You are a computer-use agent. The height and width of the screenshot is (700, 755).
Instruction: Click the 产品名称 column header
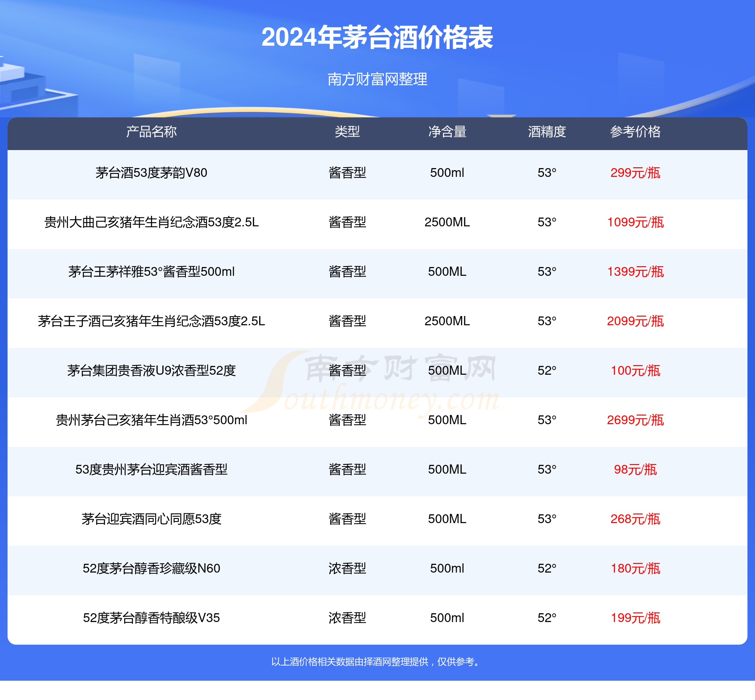[x=151, y=132]
